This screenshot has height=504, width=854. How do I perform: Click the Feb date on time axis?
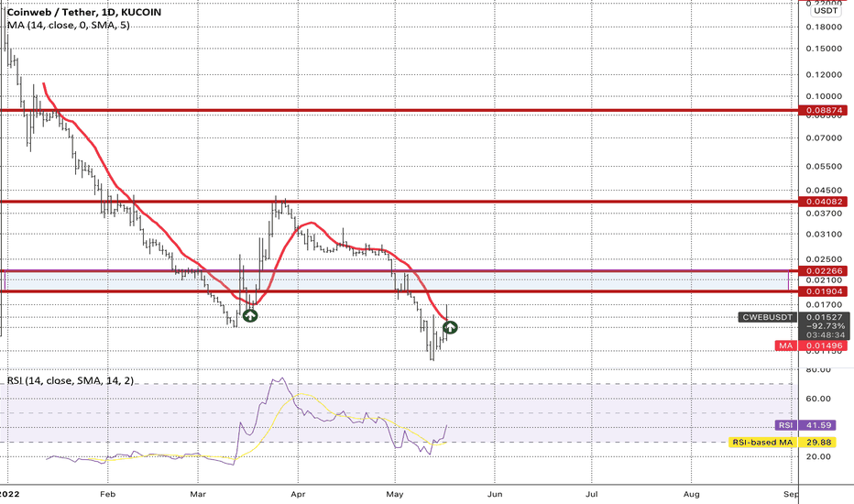108,494
